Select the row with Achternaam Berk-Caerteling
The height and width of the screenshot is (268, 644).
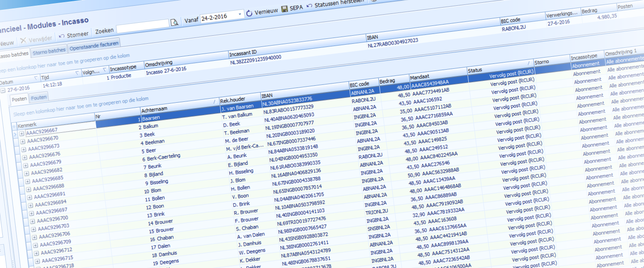(x=164, y=156)
